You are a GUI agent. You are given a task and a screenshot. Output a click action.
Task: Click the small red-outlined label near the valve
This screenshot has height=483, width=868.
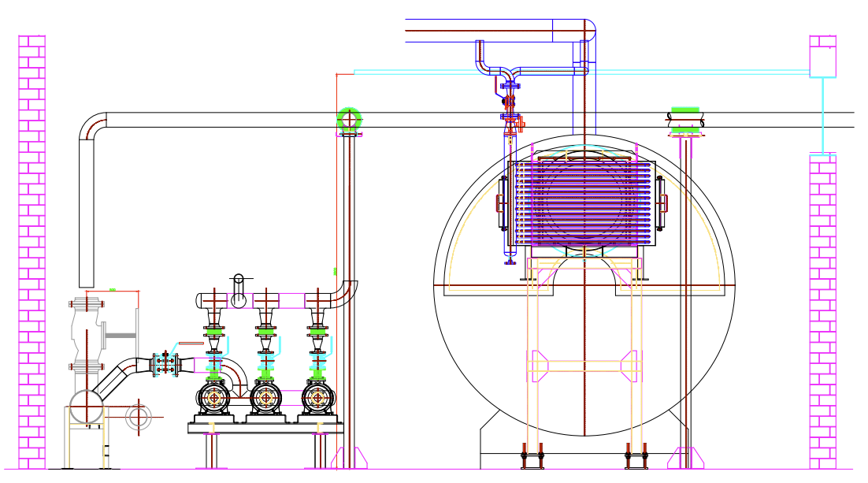click(191, 344)
